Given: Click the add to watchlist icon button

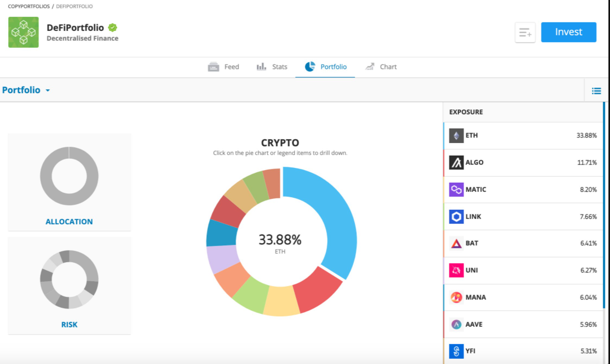Looking at the screenshot, I should pos(525,32).
